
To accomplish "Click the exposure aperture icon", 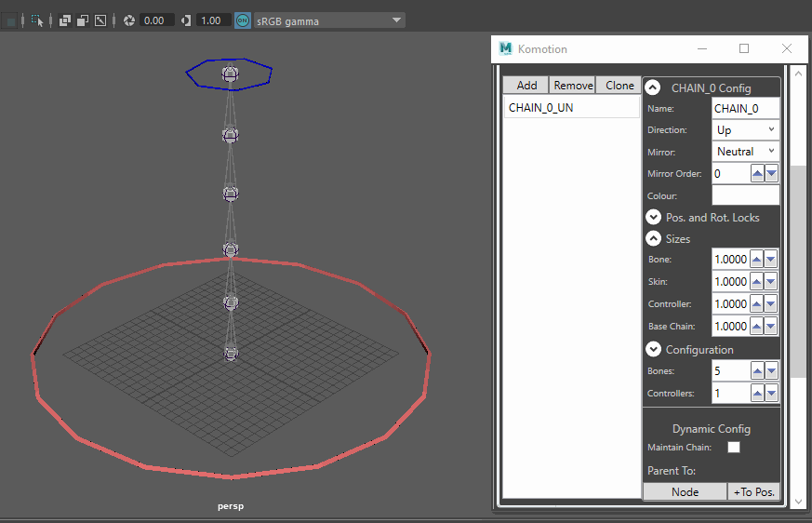I will click(129, 20).
